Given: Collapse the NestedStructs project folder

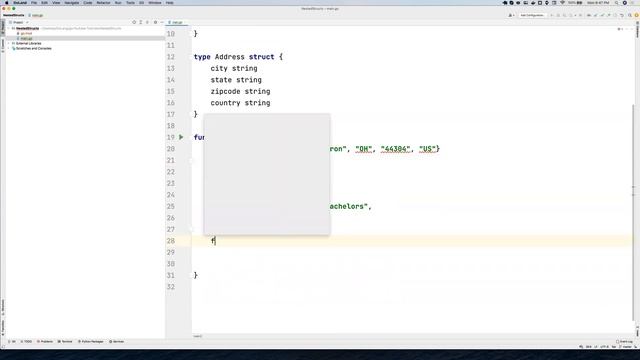Looking at the screenshot, I should pyautogui.click(x=9, y=29).
